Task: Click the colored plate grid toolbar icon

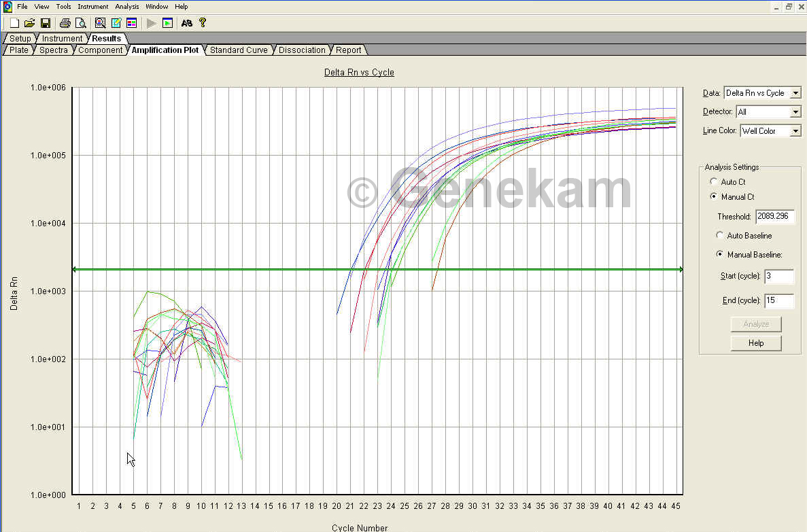Action: (132, 23)
